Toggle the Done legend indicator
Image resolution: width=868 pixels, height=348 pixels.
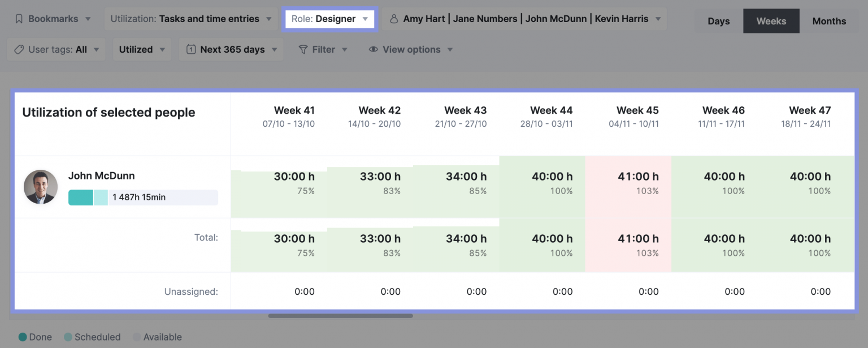pos(23,337)
